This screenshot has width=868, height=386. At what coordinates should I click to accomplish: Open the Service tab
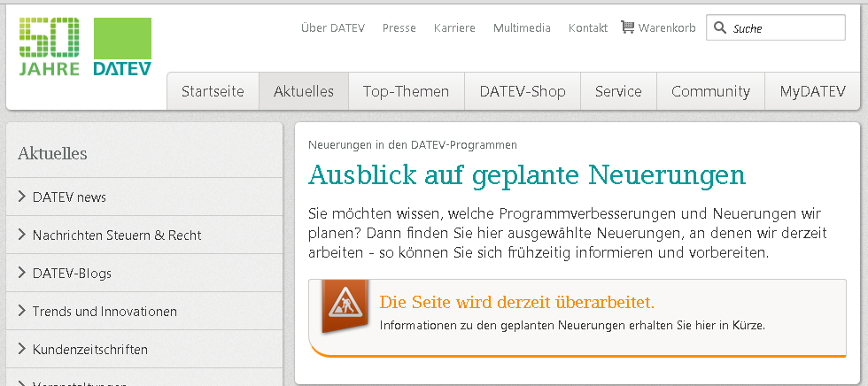[x=618, y=91]
